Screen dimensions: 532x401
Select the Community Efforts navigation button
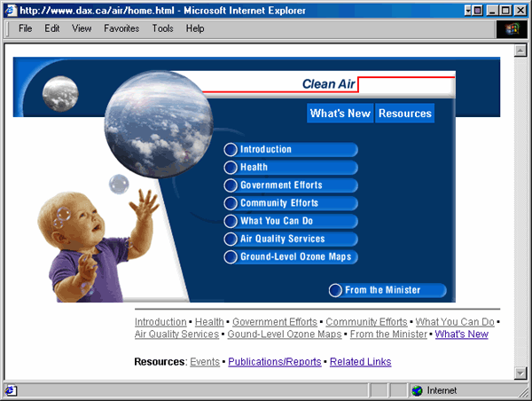[x=291, y=203]
